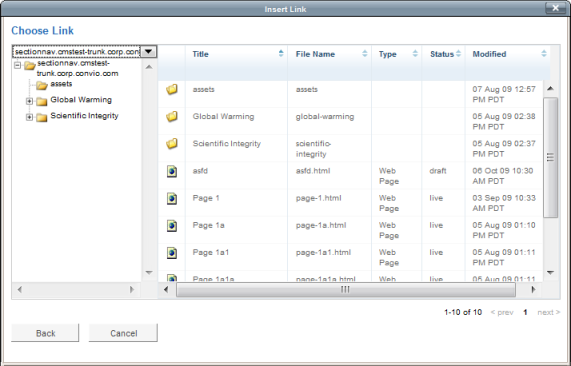Select page number 1 in the pagination
The height and width of the screenshot is (366, 571).
pyautogui.click(x=525, y=312)
